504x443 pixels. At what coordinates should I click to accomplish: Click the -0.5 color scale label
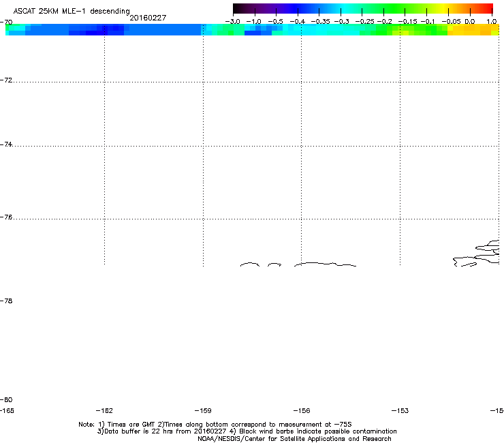point(275,22)
